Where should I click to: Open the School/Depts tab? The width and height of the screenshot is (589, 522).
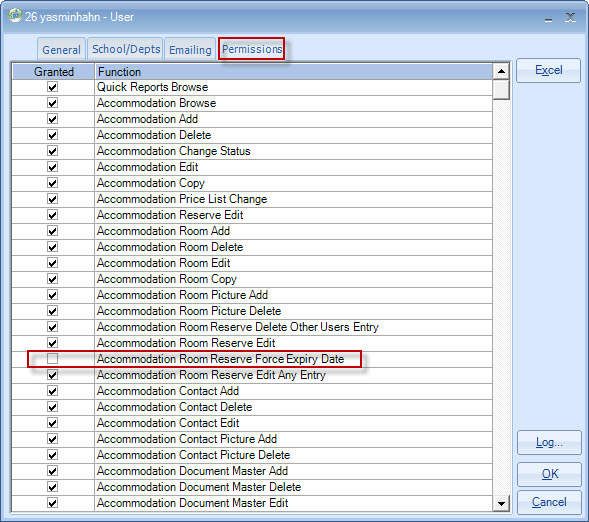pos(126,49)
